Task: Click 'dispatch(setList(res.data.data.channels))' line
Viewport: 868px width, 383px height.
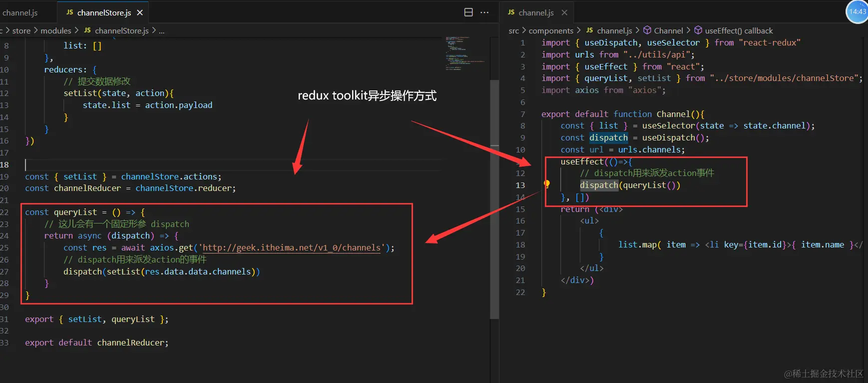Action: pyautogui.click(x=162, y=271)
